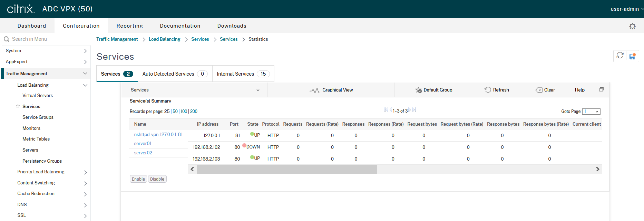
Task: Click the server01 service link
Action: tap(143, 144)
